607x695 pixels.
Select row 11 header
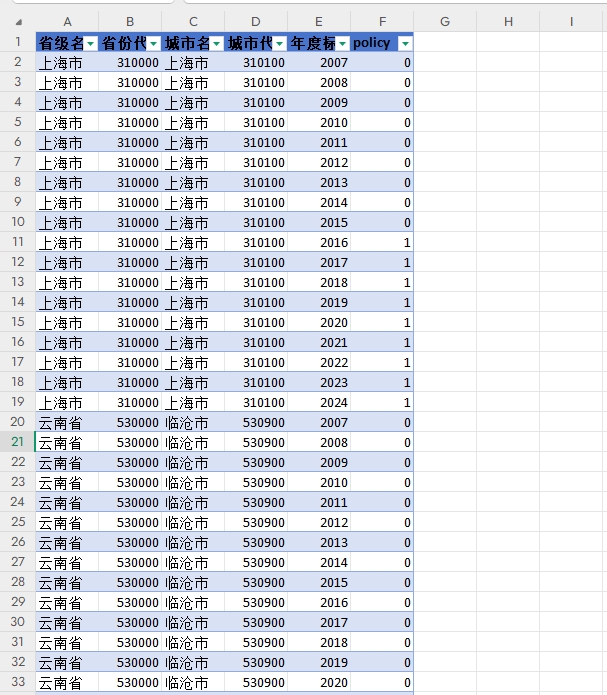coord(18,242)
